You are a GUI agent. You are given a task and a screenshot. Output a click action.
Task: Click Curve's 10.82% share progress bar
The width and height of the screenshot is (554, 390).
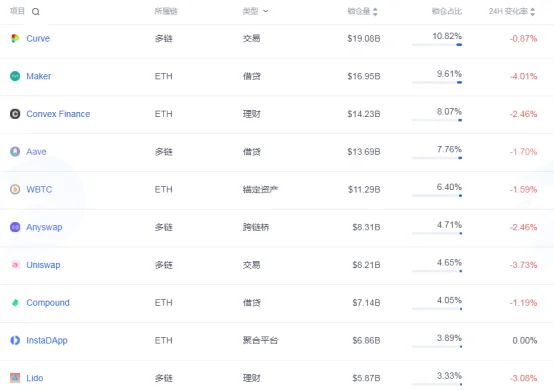437,45
